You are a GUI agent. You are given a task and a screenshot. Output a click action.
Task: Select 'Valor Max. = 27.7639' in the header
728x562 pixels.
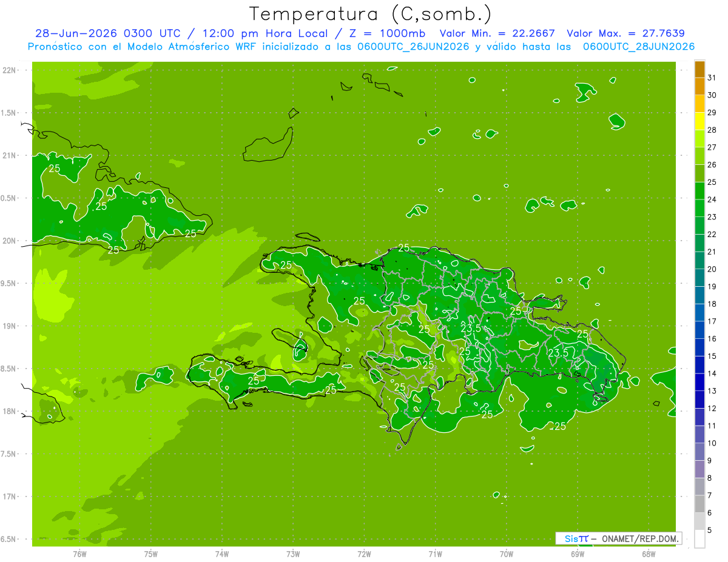(625, 34)
